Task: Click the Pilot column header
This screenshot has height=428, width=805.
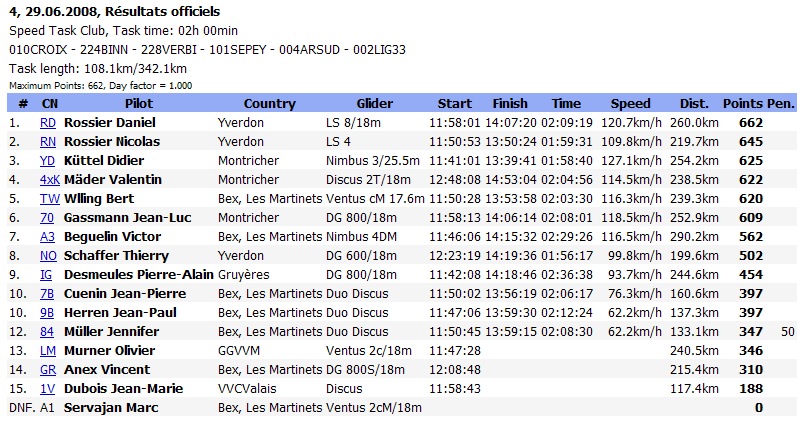Action: tap(139, 103)
